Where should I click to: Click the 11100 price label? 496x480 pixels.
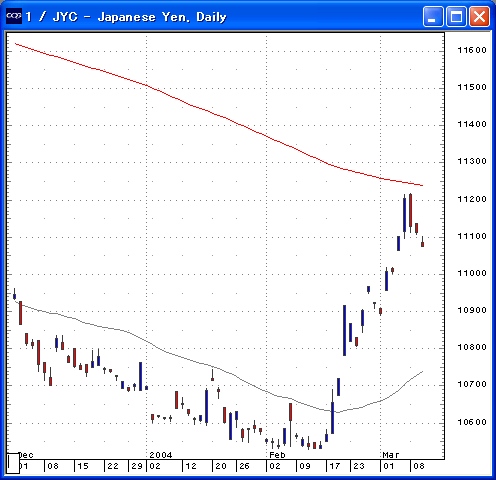coord(472,236)
